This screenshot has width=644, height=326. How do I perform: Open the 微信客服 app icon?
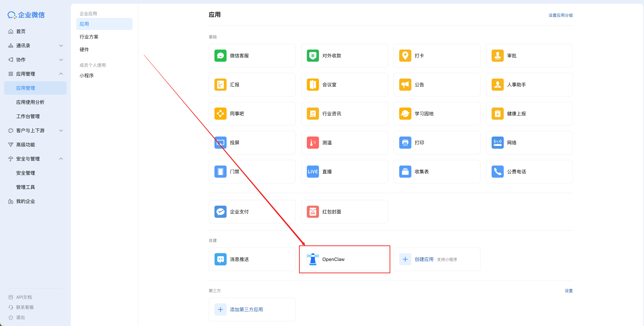click(x=220, y=55)
